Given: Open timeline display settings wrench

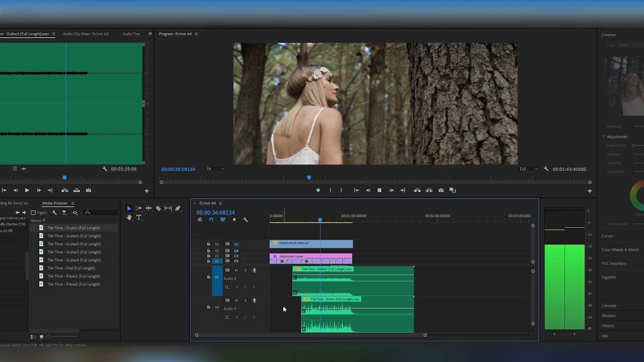Looking at the screenshot, I should pos(246,220).
